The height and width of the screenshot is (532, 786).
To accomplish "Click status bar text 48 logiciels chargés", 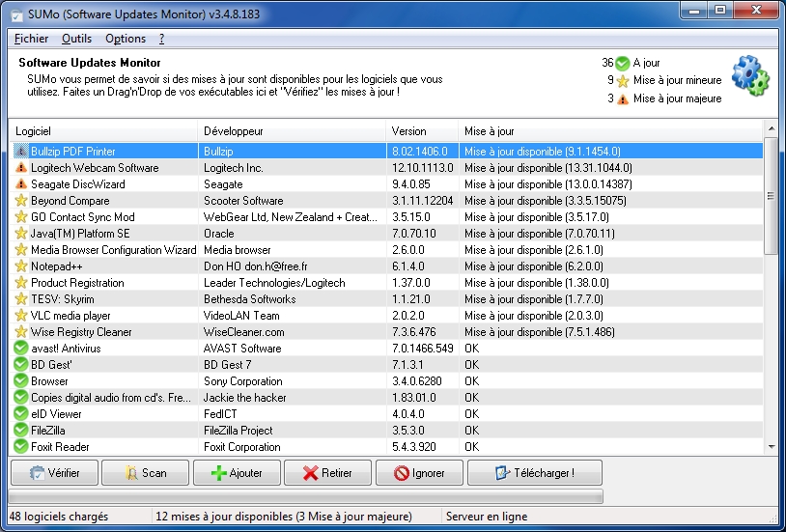I will [59, 517].
